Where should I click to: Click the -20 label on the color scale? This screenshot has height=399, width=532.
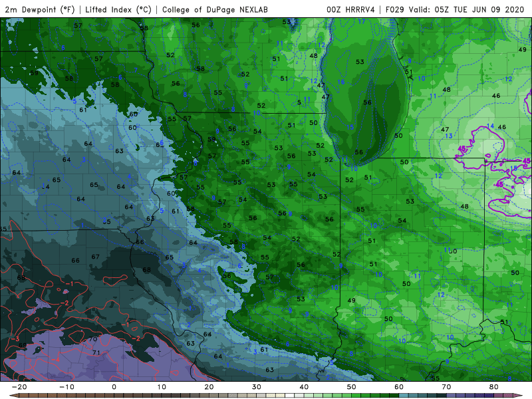pyautogui.click(x=19, y=387)
